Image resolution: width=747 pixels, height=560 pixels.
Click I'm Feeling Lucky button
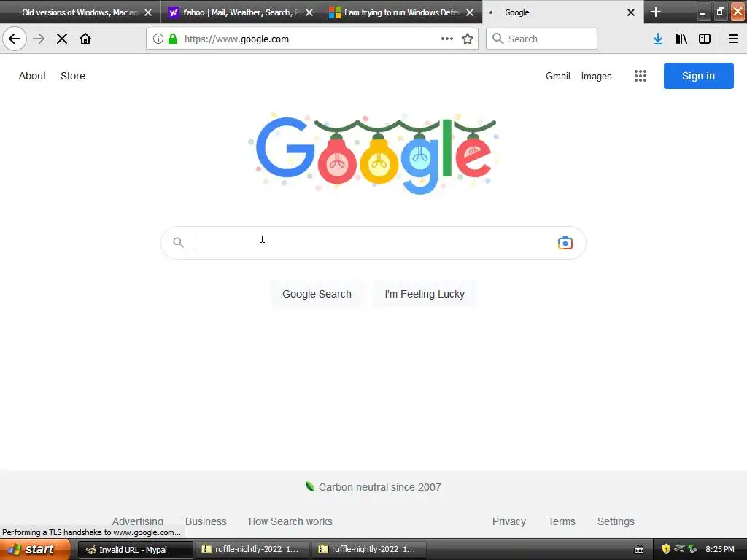click(425, 294)
